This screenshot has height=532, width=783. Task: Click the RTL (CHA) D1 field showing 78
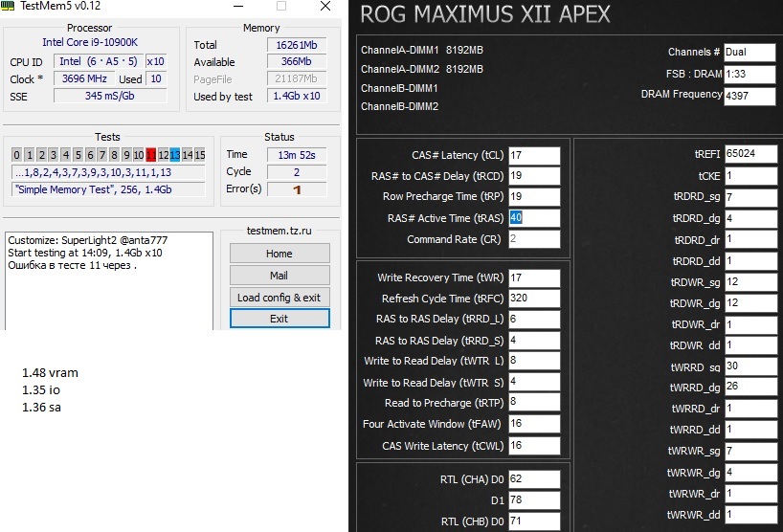(x=534, y=500)
